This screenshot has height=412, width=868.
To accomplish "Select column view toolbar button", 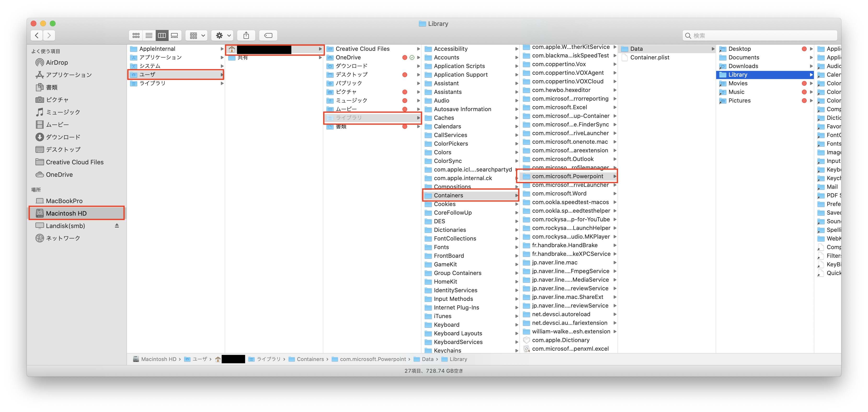I will [162, 35].
